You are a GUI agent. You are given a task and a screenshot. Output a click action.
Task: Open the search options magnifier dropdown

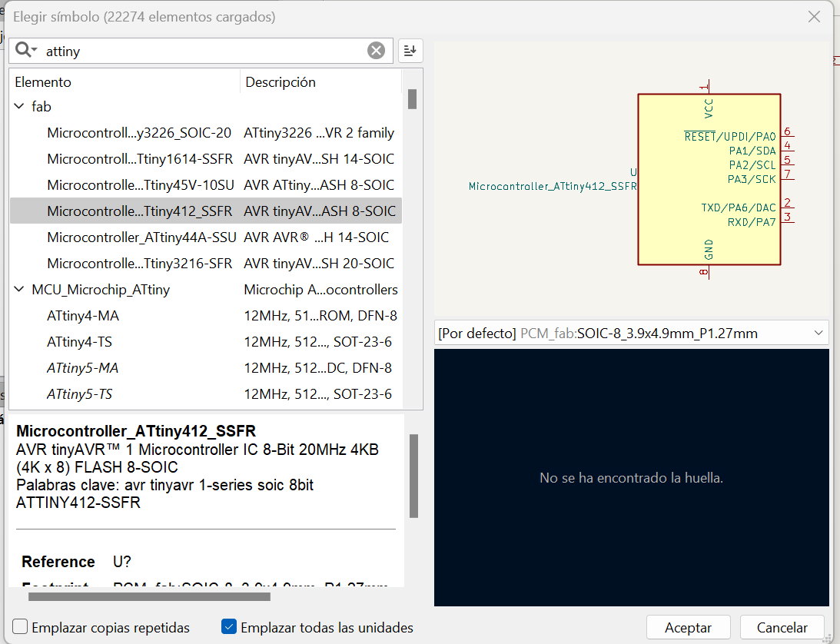point(25,51)
